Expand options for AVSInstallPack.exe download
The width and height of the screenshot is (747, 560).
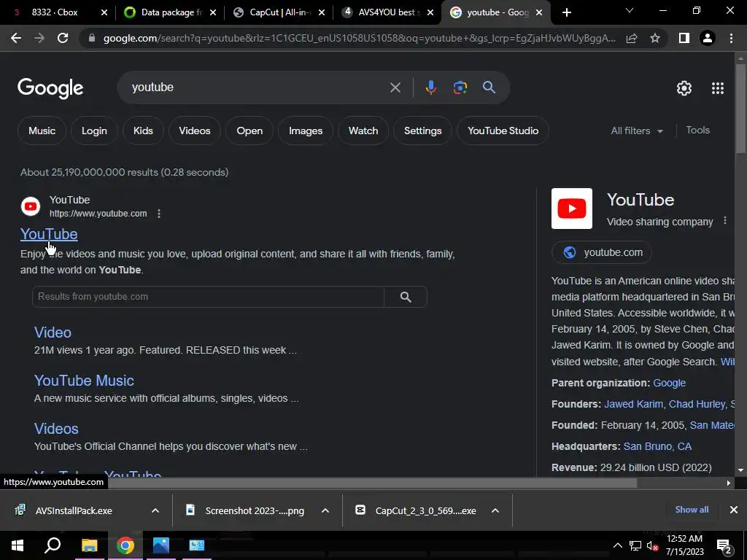[x=155, y=510]
